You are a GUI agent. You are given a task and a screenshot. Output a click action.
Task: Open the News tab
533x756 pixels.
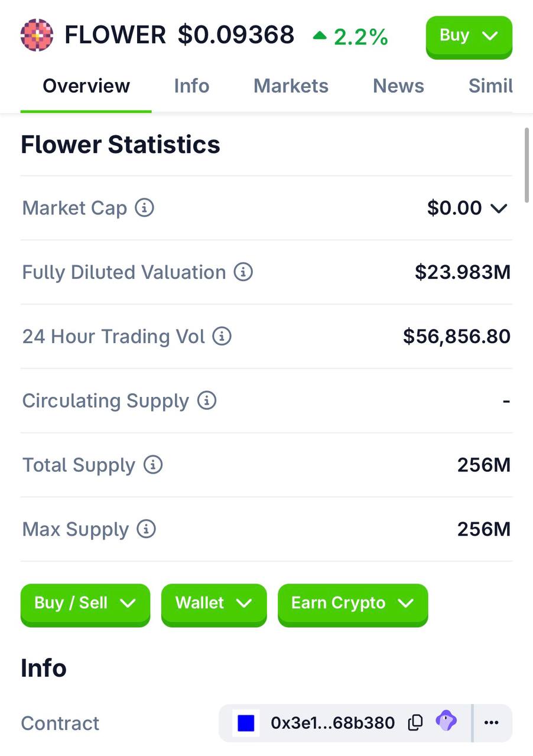(398, 86)
